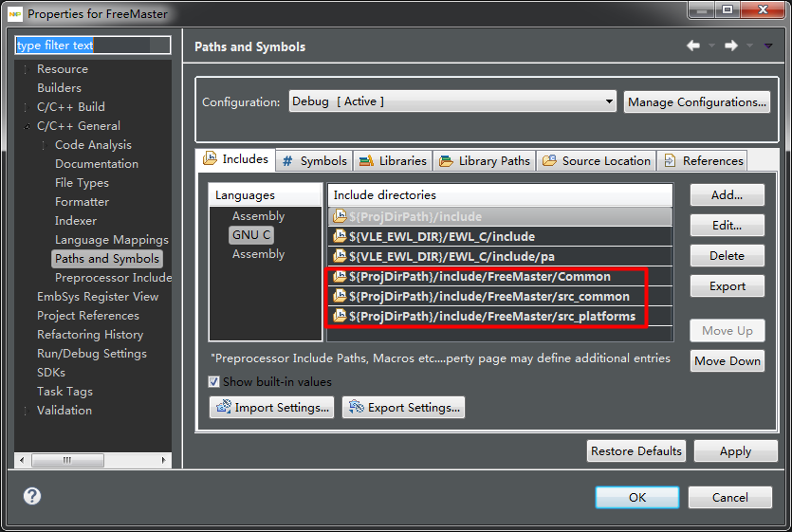Click the tree scrollbar right arrow
The height and width of the screenshot is (532, 792).
164,460
